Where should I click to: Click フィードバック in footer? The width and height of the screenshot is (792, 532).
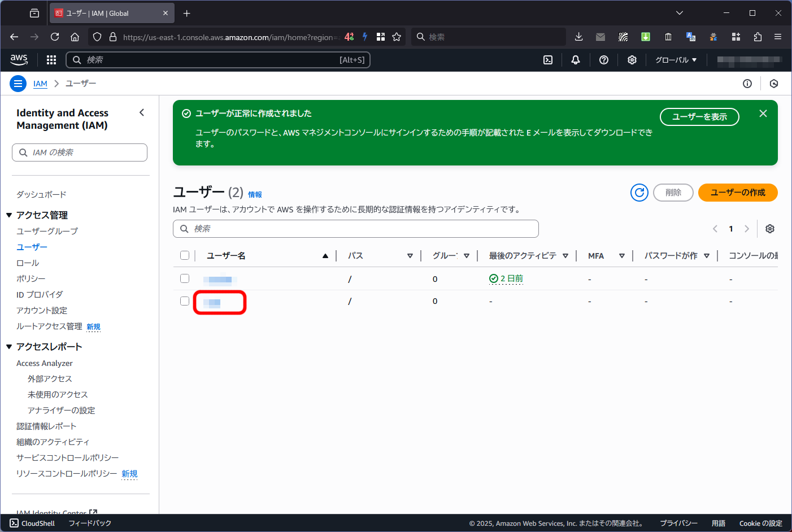90,524
